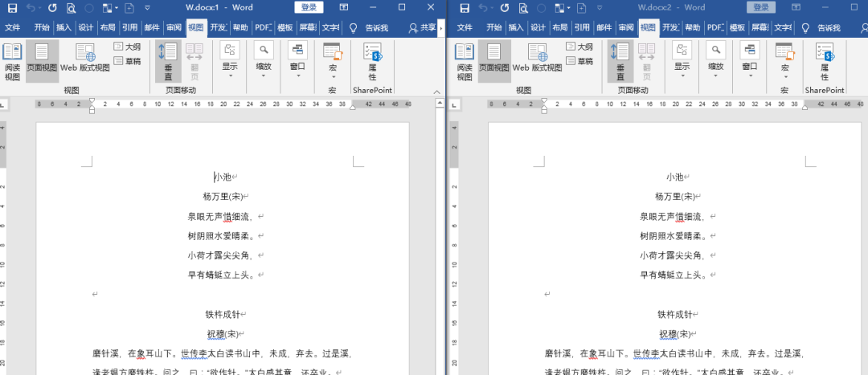Image resolution: width=868 pixels, height=375 pixels.
Task: Select Print Layout (页面视图) in W.docx:1
Action: click(42, 62)
